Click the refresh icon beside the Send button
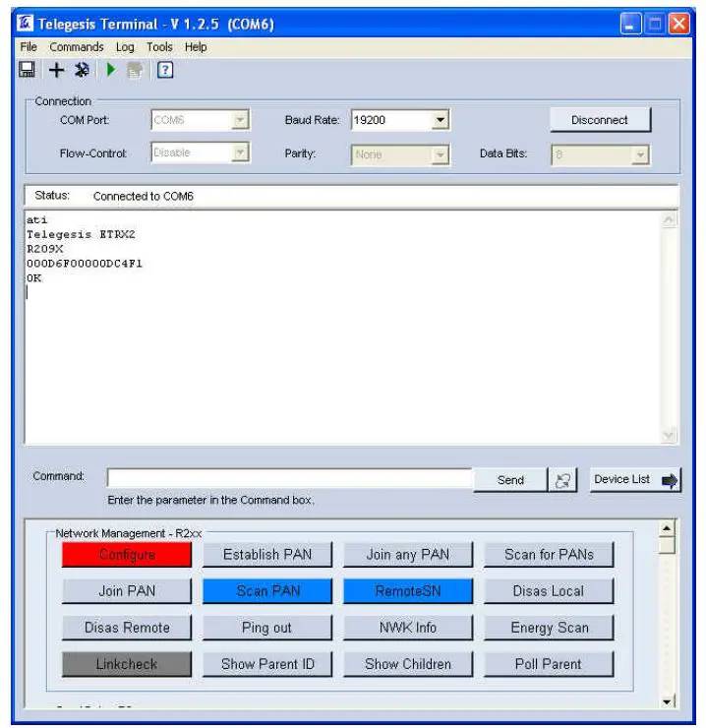 click(x=562, y=480)
